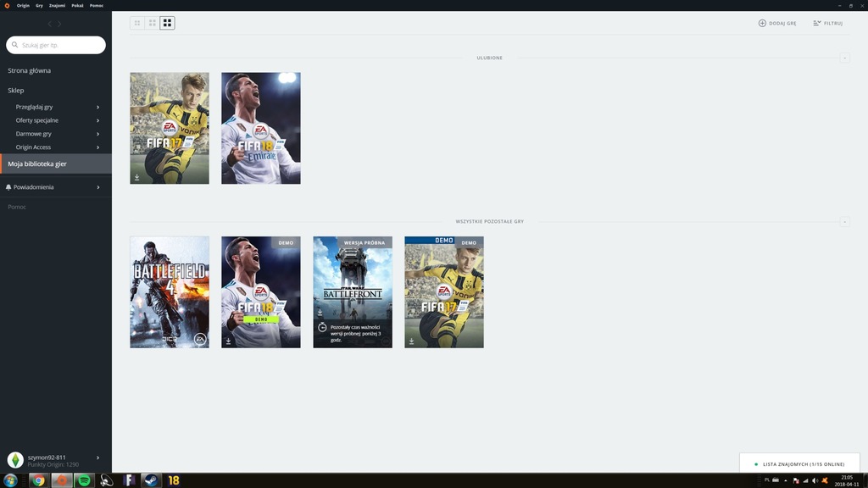Screen dimensions: 868x488
Task: Click the network icon in the system tray
Action: click(x=805, y=481)
